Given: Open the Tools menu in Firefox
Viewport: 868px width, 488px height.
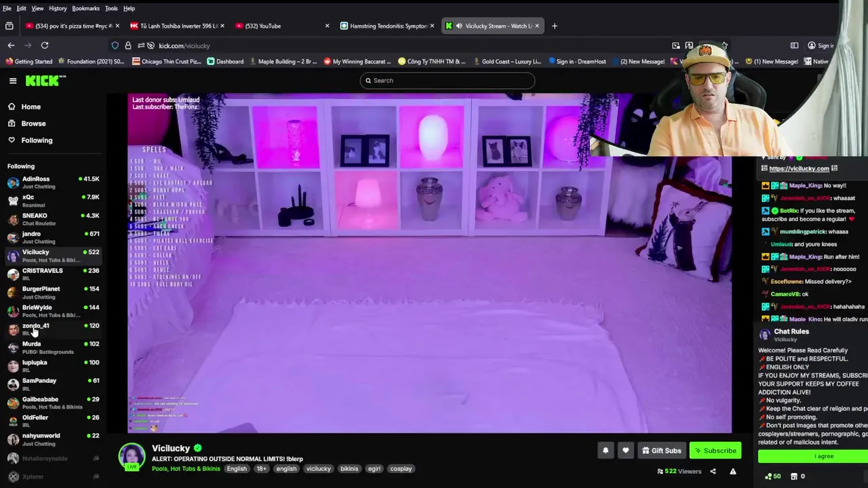Looking at the screenshot, I should point(111,8).
